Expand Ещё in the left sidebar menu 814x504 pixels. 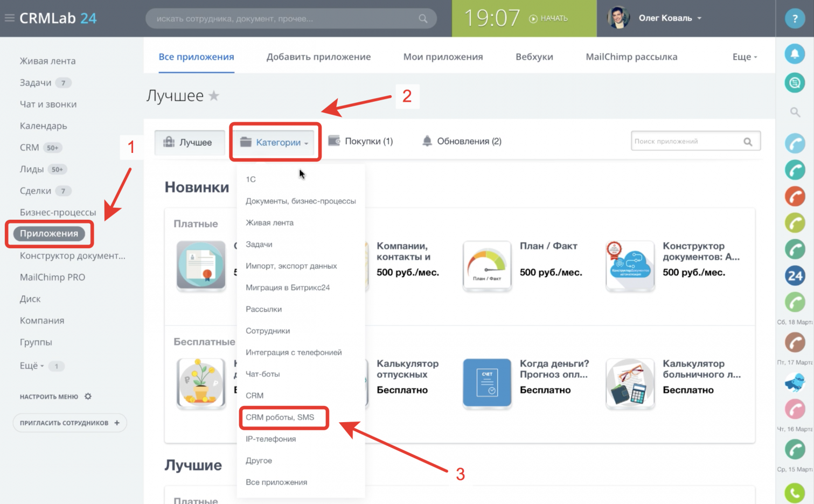[x=32, y=366]
